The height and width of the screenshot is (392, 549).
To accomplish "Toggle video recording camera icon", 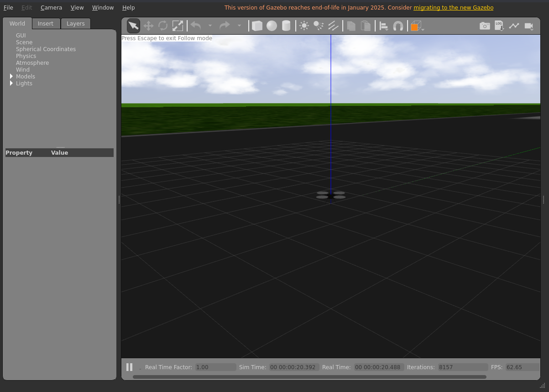I will point(529,26).
